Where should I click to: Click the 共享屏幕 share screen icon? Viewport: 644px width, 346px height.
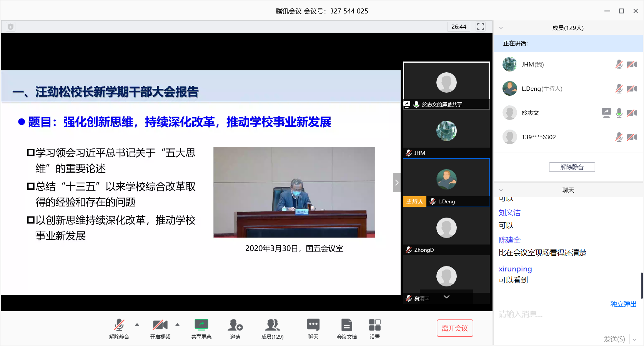pos(201,325)
